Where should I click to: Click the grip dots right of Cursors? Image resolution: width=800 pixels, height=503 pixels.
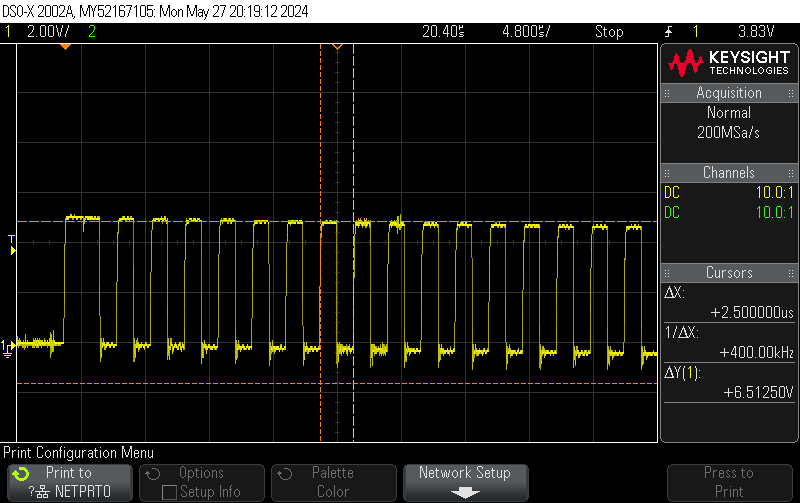(x=791, y=273)
